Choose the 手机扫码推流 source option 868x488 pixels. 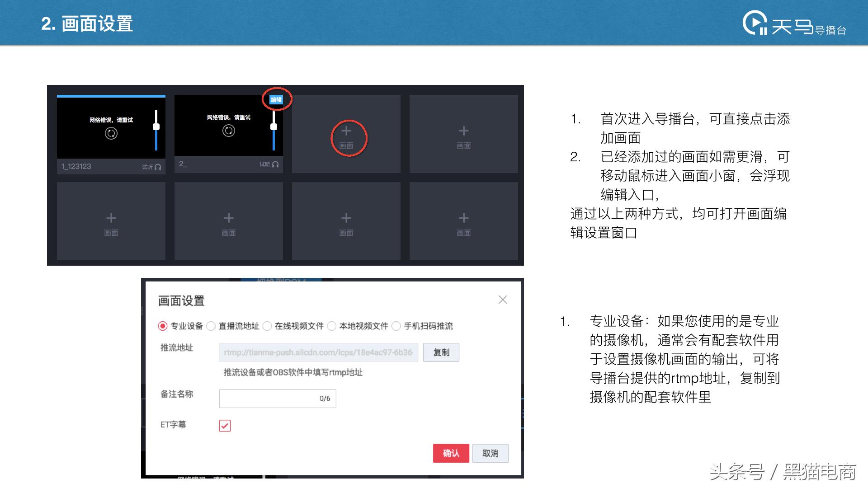396,326
